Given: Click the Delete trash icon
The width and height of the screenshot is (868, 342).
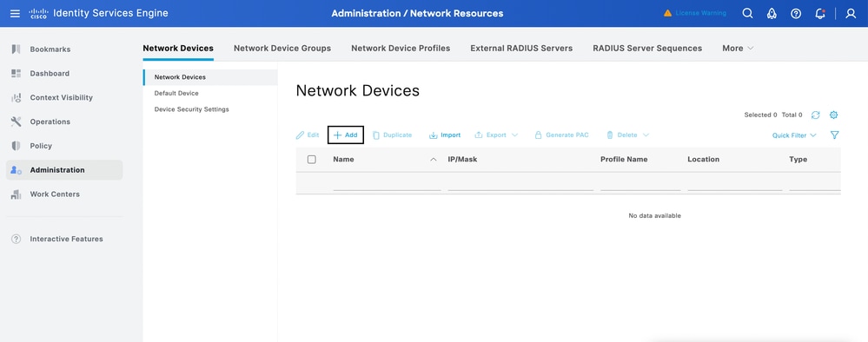Looking at the screenshot, I should [610, 135].
